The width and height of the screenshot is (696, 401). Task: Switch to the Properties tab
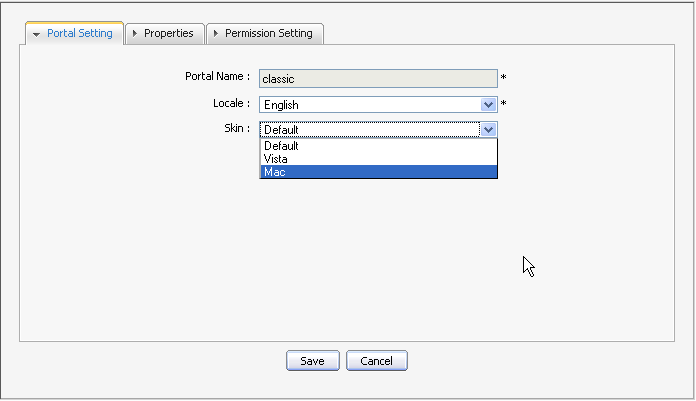(x=165, y=33)
